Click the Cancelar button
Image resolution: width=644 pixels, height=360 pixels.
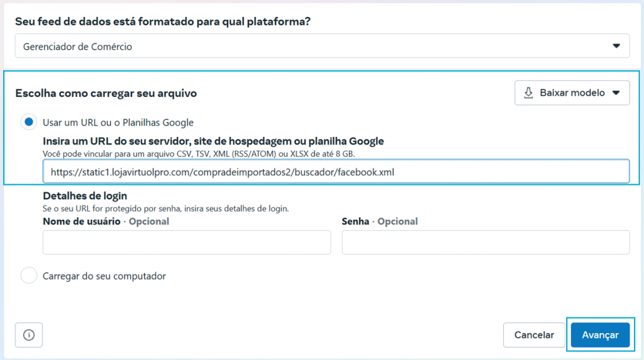click(534, 335)
